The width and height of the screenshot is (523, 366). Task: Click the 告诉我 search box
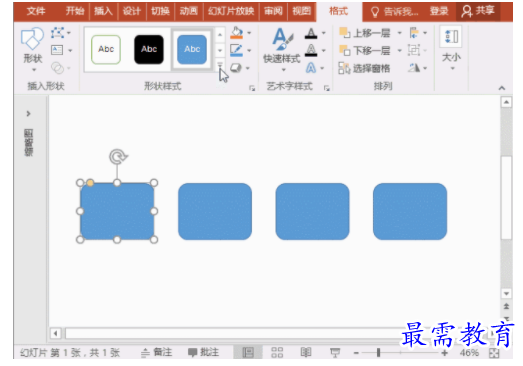[x=394, y=12]
